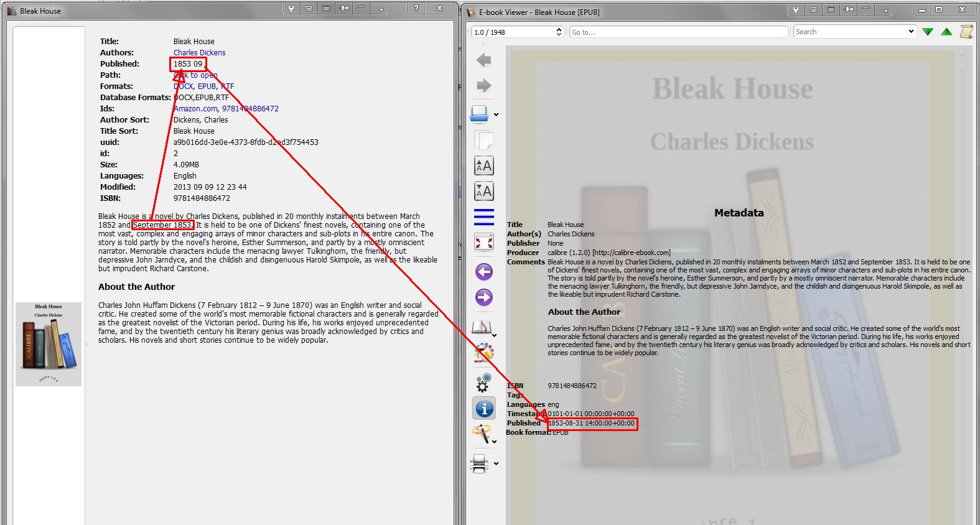
Task: Click the load theme wand icon
Action: pyautogui.click(x=480, y=433)
